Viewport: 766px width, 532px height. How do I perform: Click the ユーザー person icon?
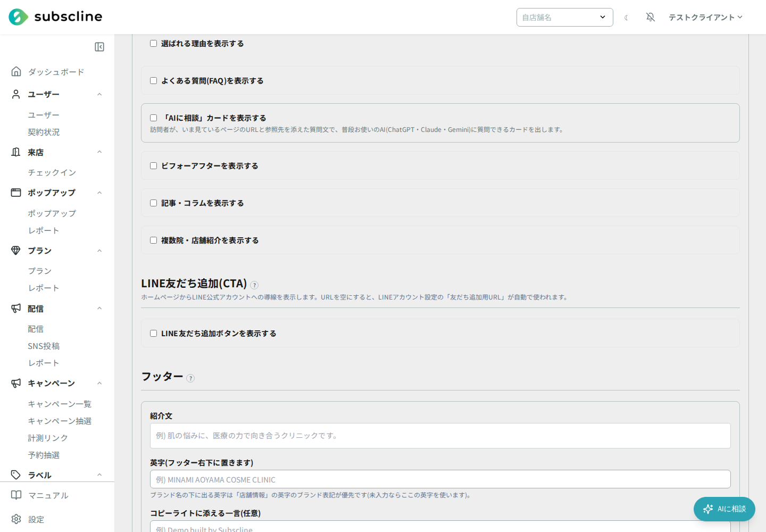click(x=16, y=94)
